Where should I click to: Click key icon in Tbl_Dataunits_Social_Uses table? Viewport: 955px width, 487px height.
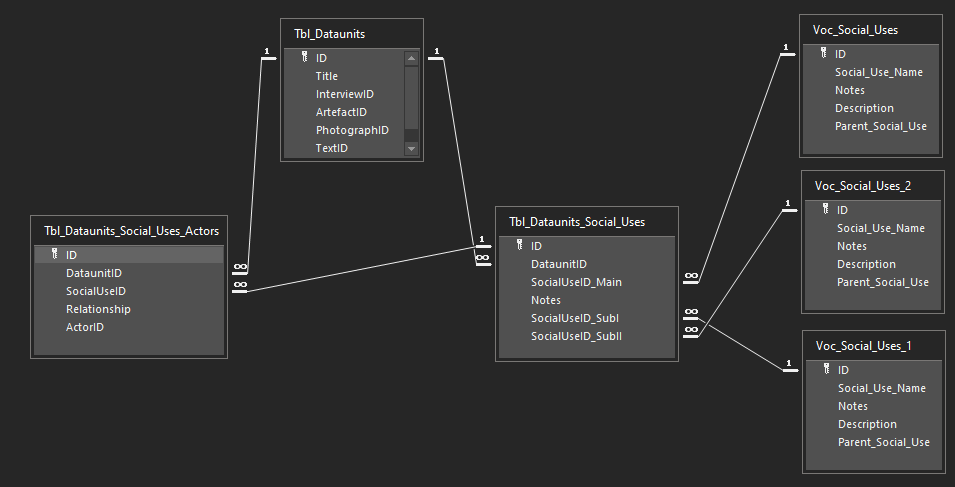pos(520,245)
